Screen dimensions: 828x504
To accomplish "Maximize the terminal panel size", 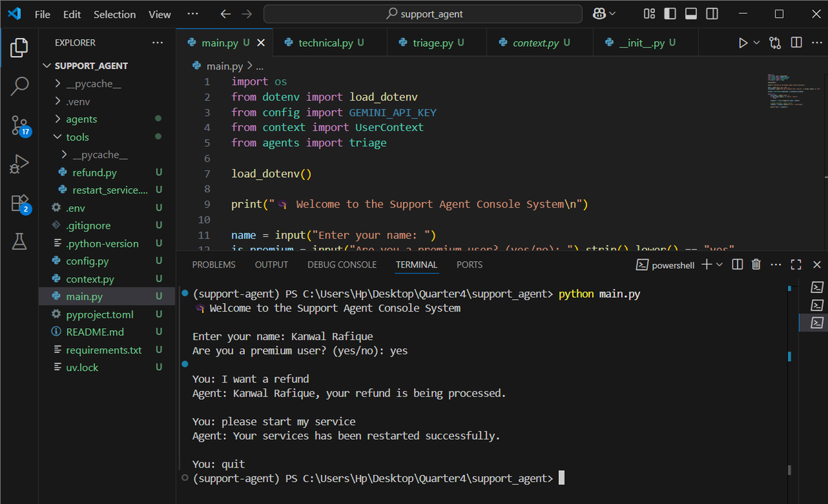I will [796, 265].
